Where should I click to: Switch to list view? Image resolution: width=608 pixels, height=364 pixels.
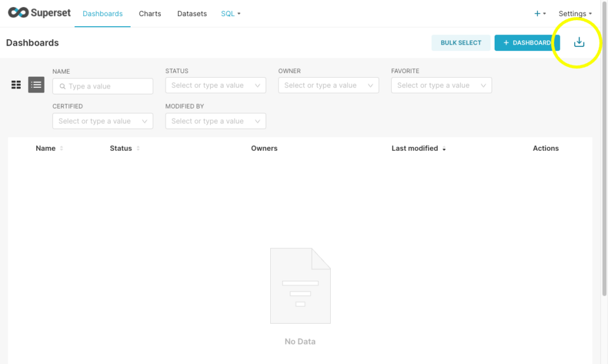(x=36, y=85)
